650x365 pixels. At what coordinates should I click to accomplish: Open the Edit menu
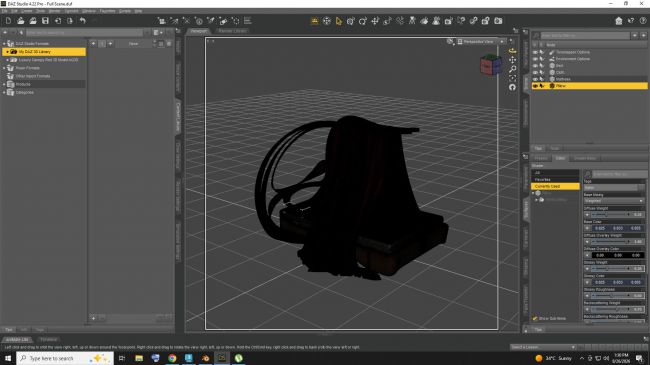(15, 11)
